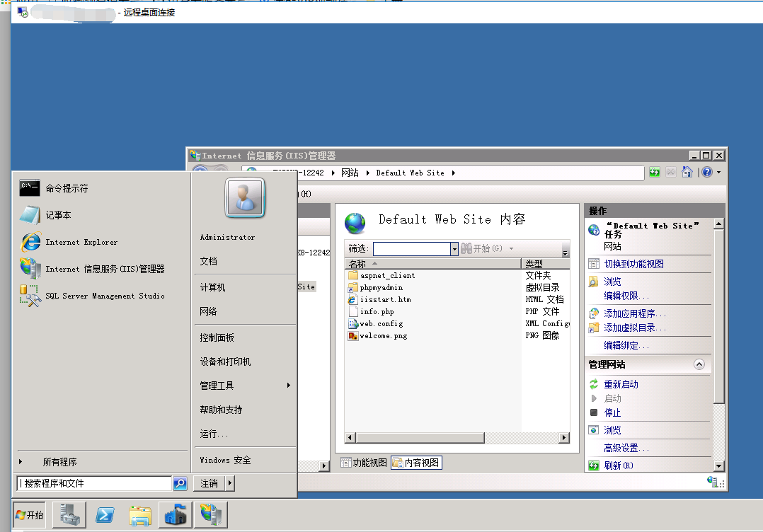Click the 搜索程序和文件 search box

(94, 483)
